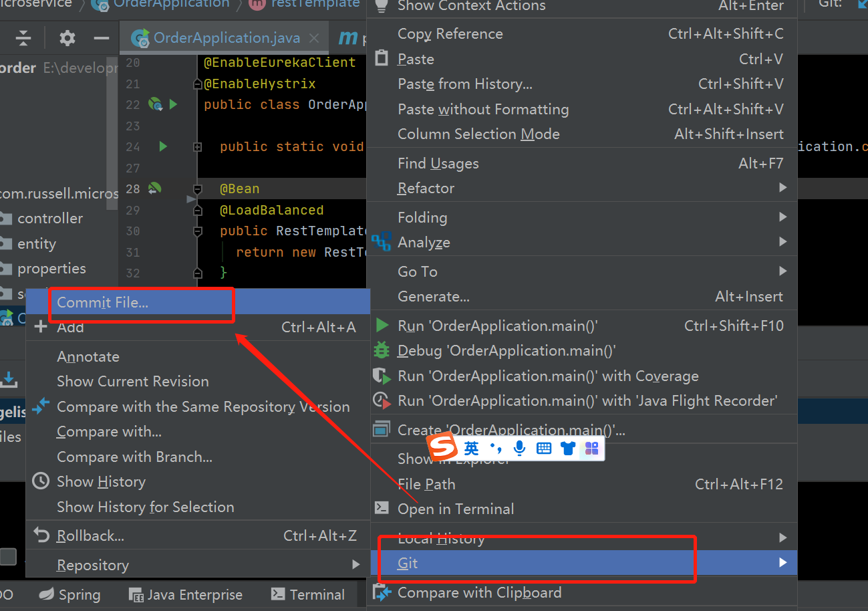Expand the Git submenu entry
The height and width of the screenshot is (611, 868).
584,563
